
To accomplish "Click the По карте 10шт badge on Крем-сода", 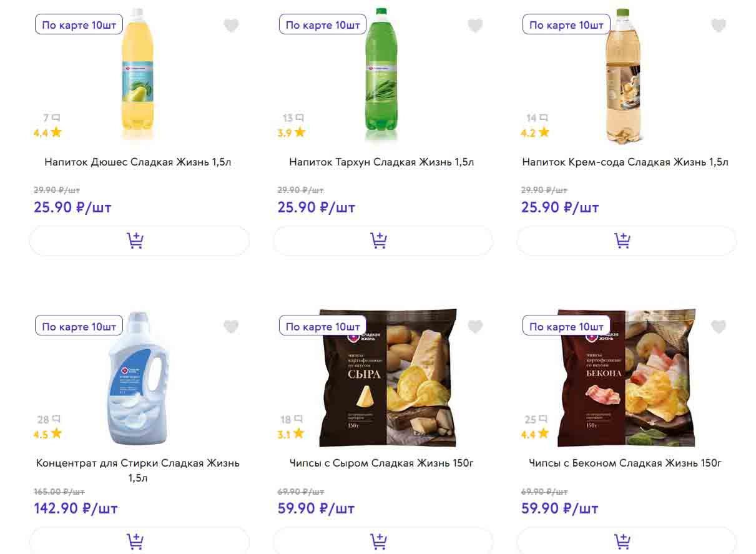I will (566, 25).
